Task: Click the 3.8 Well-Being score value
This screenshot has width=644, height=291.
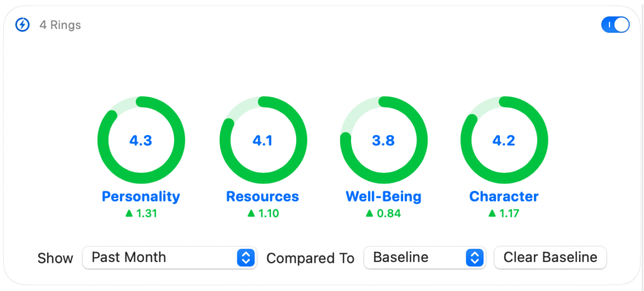Action: [384, 141]
